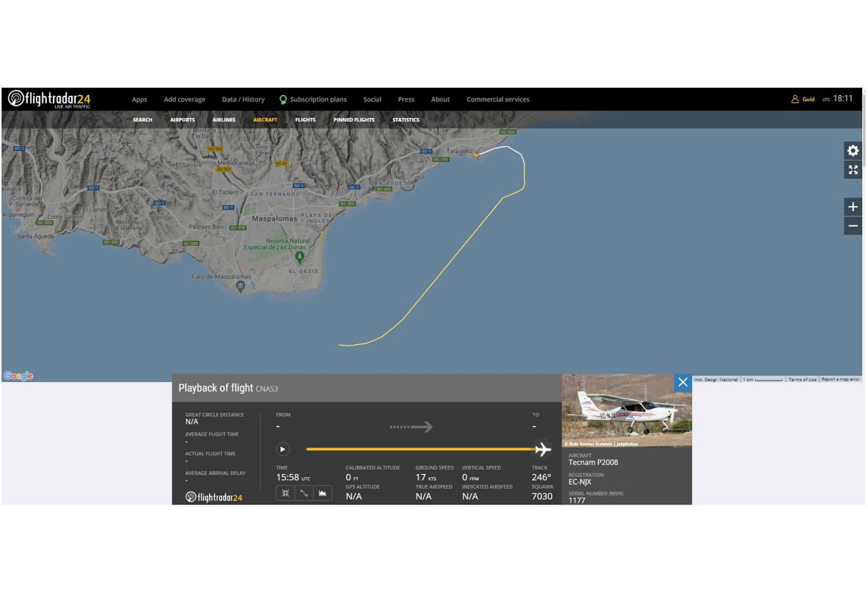868x614 pixels.
Task: Toggle fullscreen map view icon
Action: [x=853, y=170]
